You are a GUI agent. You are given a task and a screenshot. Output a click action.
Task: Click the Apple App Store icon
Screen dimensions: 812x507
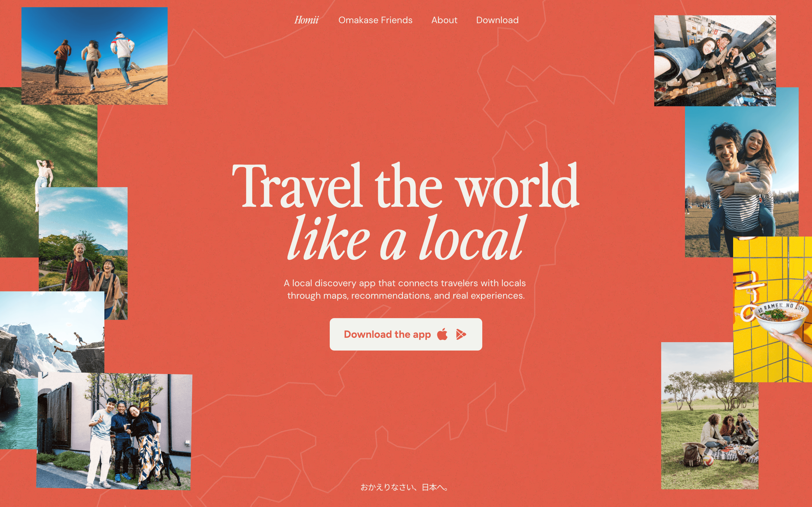(x=442, y=334)
